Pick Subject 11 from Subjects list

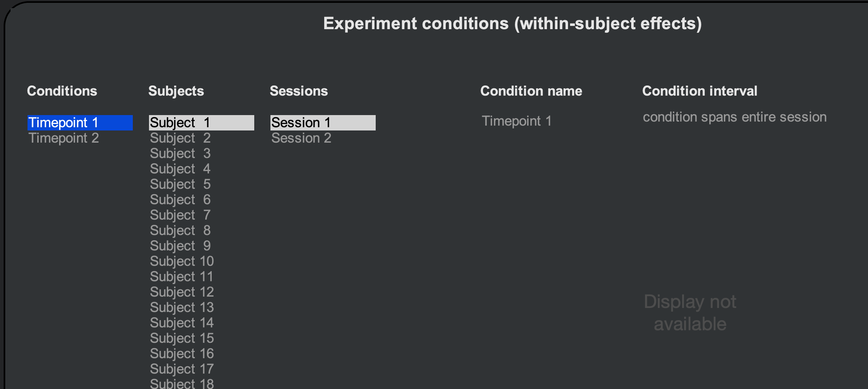pyautogui.click(x=182, y=277)
